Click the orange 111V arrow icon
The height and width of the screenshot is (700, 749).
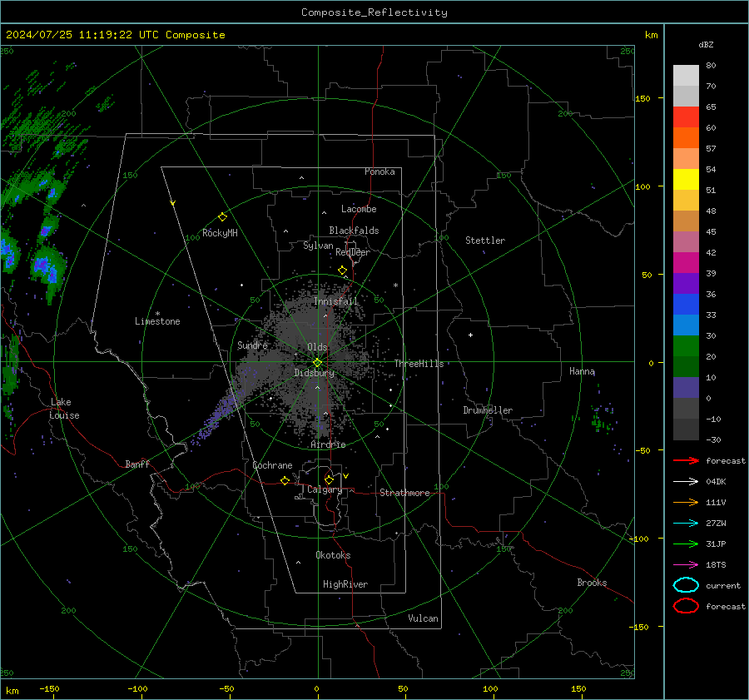click(686, 502)
